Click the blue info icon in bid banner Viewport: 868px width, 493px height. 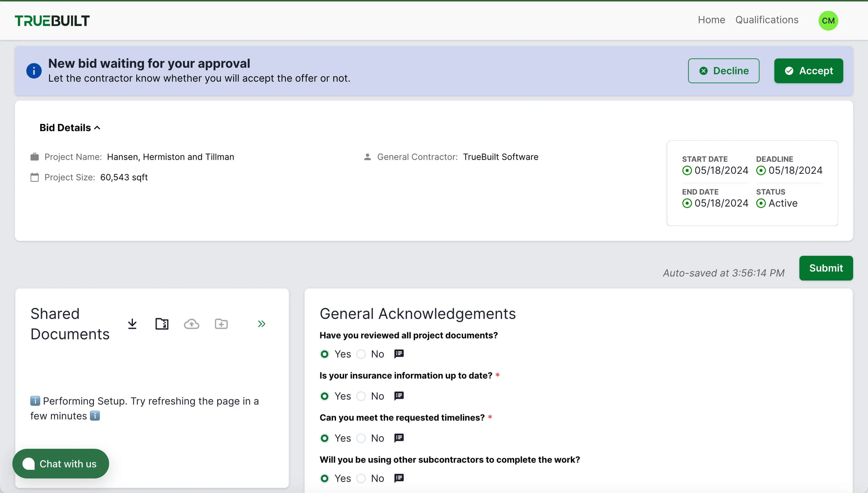[x=34, y=71]
